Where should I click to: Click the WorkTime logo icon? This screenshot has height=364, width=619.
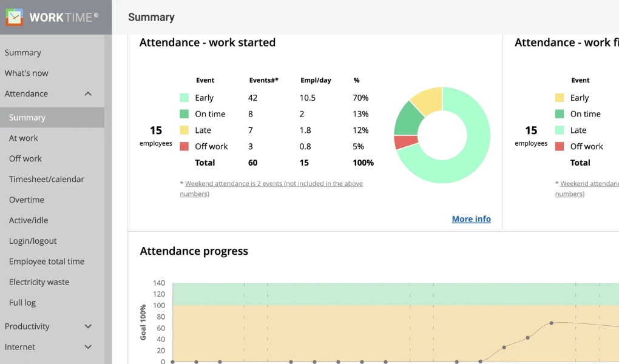(x=15, y=17)
